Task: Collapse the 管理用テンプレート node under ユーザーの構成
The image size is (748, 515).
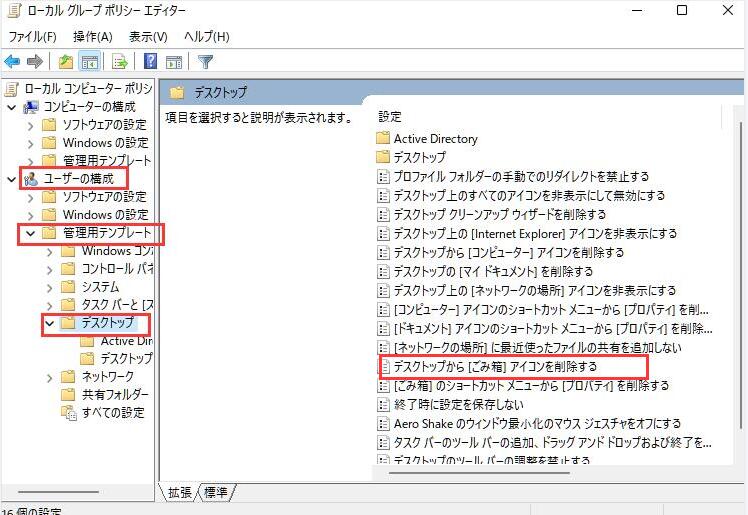Action: coord(30,233)
